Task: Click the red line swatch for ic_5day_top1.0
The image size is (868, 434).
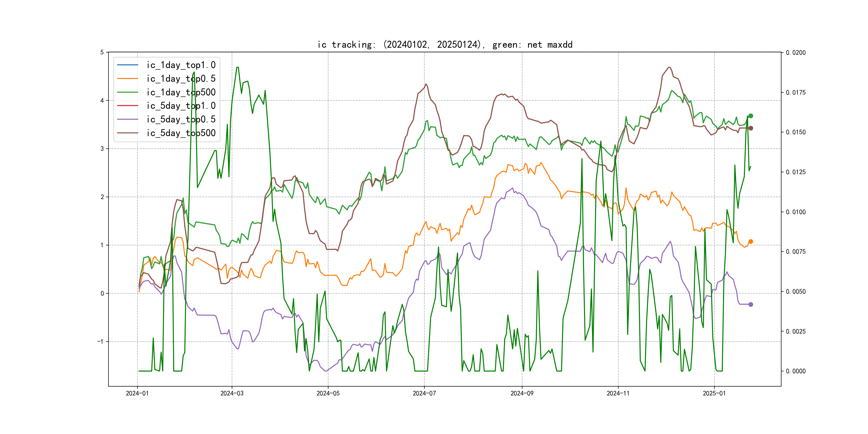Action: coord(127,106)
